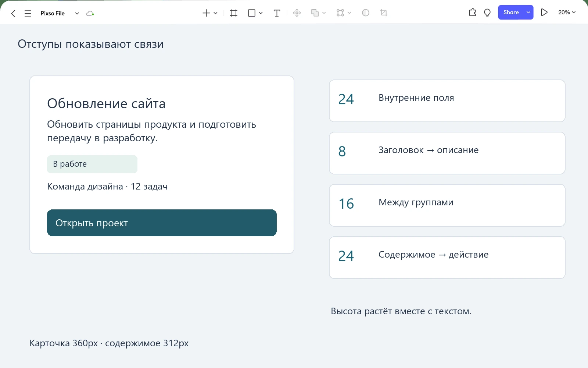The image size is (588, 368).
Task: Select the plus insert tool
Action: [x=206, y=13]
